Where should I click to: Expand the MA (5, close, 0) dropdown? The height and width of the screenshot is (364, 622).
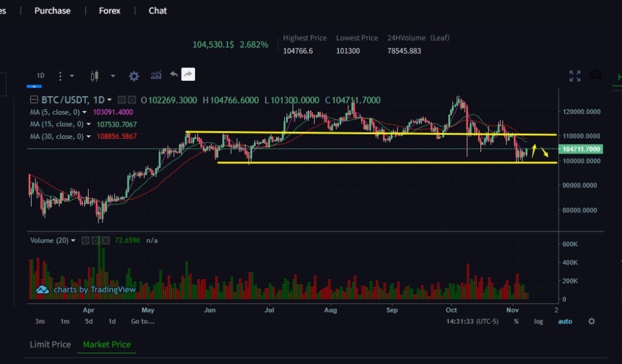(84, 113)
